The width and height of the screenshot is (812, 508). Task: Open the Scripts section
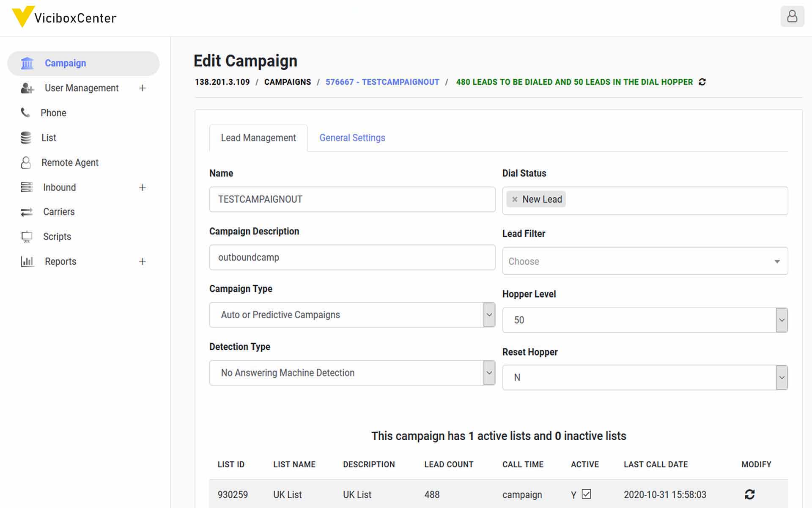click(x=56, y=236)
